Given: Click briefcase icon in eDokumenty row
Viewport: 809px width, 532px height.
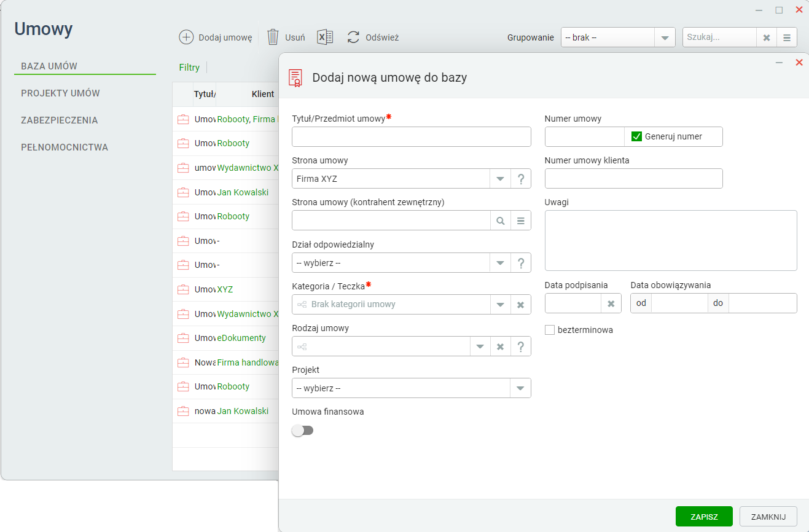Looking at the screenshot, I should (183, 338).
